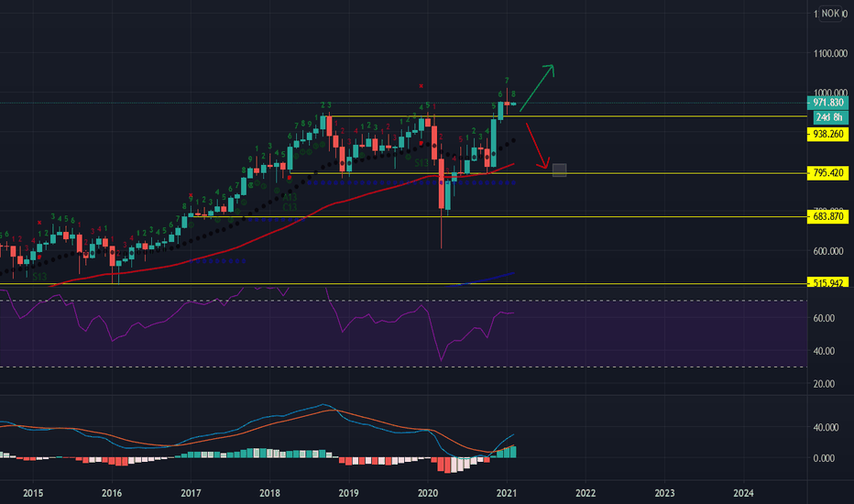The image size is (854, 504).
Task: Click the 2024 label on time axis
Action: click(743, 493)
